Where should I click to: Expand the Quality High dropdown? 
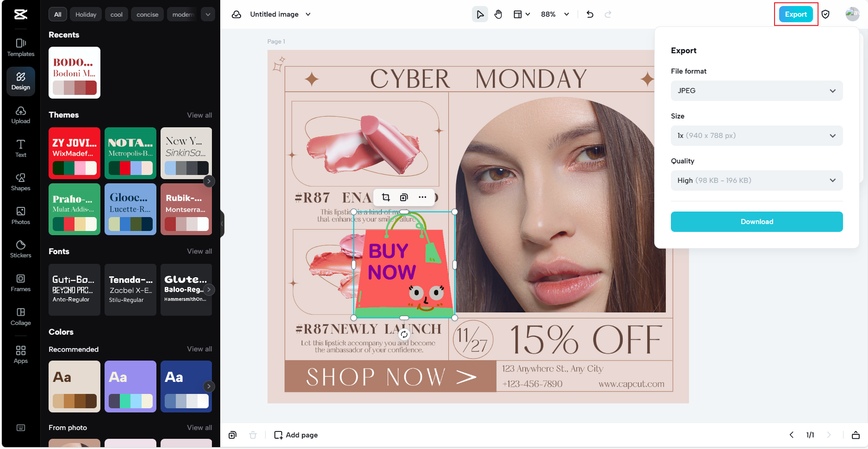(756, 181)
